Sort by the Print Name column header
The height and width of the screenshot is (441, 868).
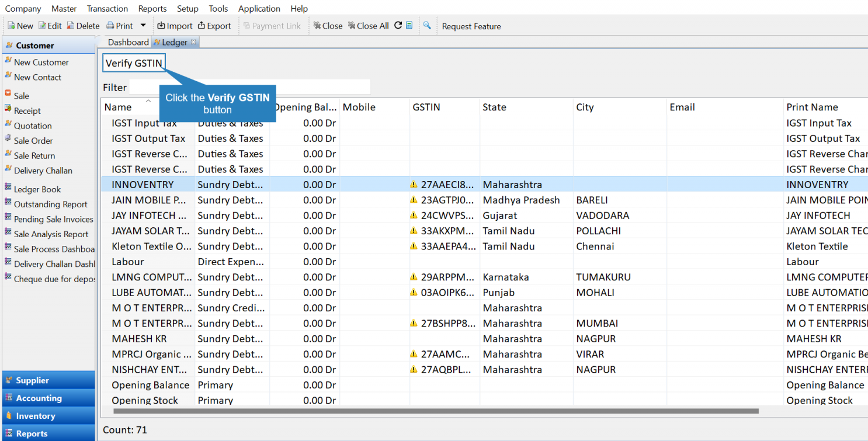(x=826, y=107)
